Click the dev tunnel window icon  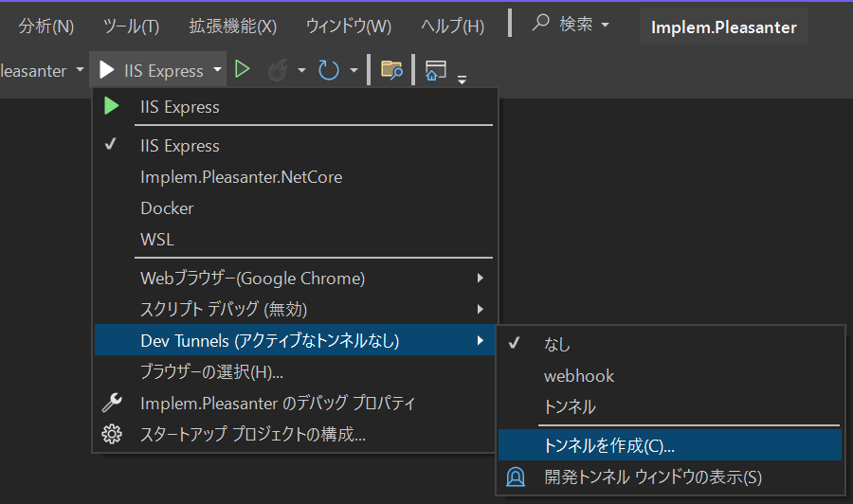[516, 477]
